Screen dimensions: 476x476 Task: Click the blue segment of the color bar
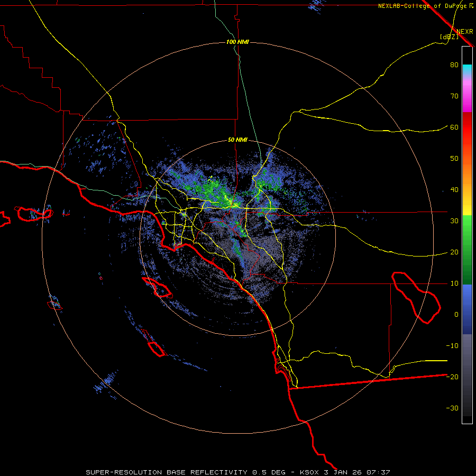(x=467, y=309)
